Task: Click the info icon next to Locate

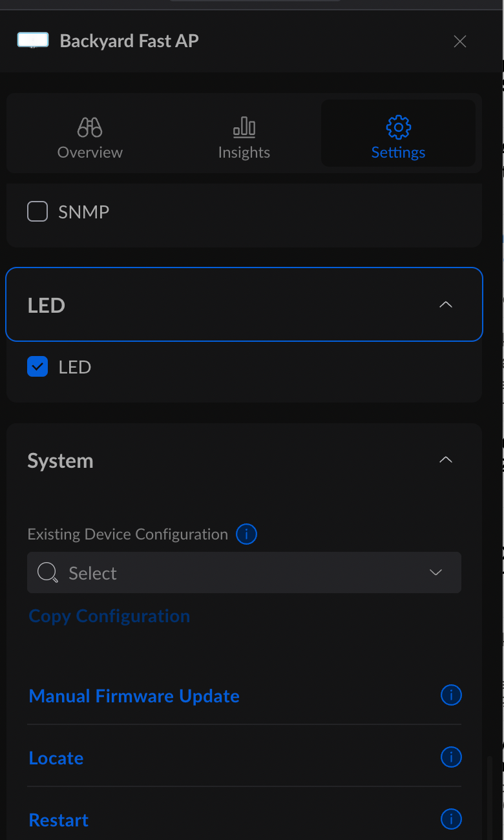Action: [x=451, y=757]
